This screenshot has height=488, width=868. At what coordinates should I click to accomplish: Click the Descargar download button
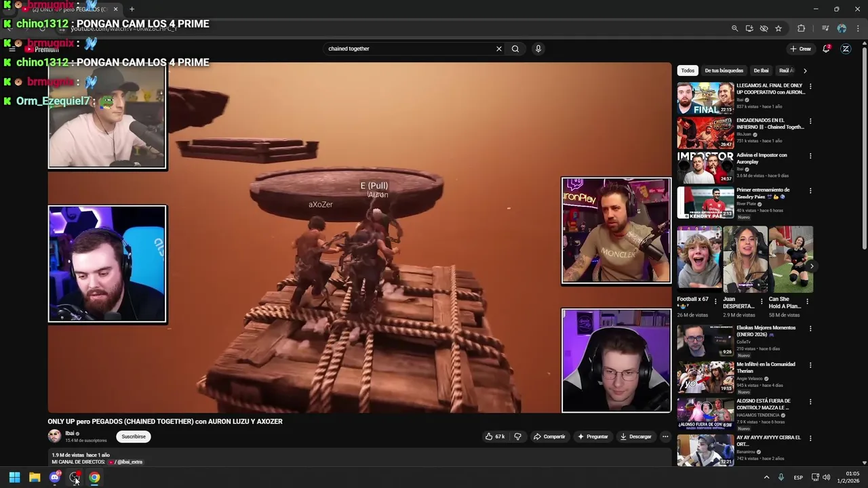[x=635, y=436]
